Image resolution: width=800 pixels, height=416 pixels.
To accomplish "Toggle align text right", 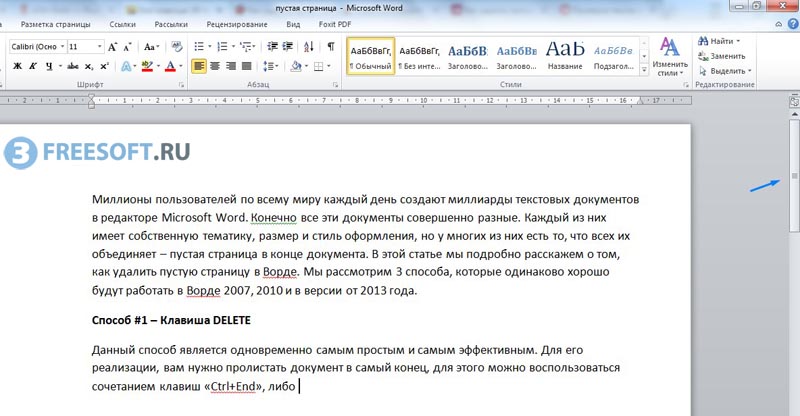I will [x=231, y=66].
